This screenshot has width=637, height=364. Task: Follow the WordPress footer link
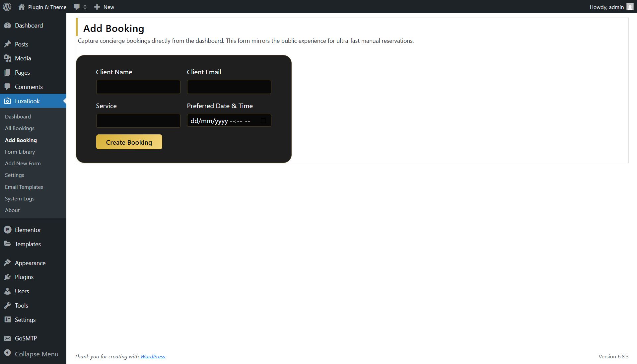pos(152,356)
